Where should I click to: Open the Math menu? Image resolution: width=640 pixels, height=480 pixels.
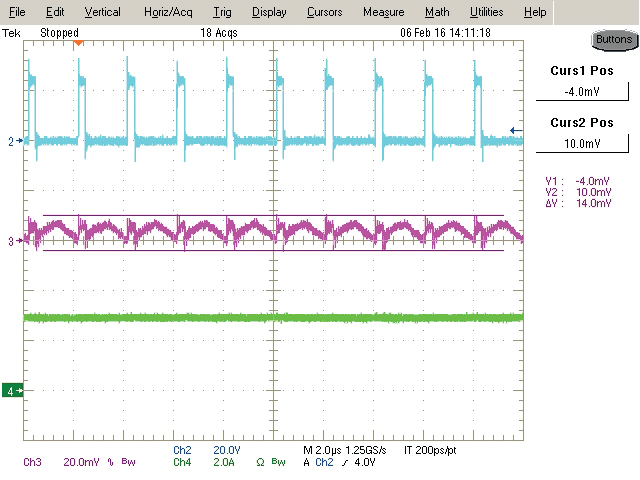pyautogui.click(x=436, y=12)
